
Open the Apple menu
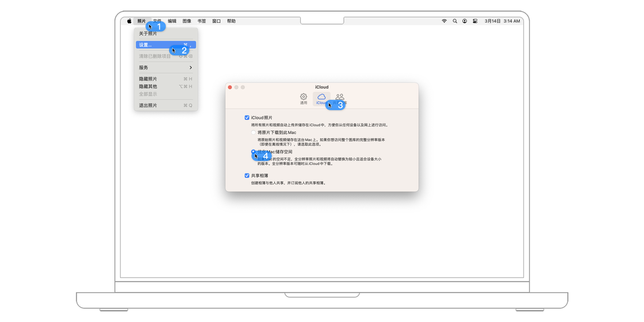point(129,21)
